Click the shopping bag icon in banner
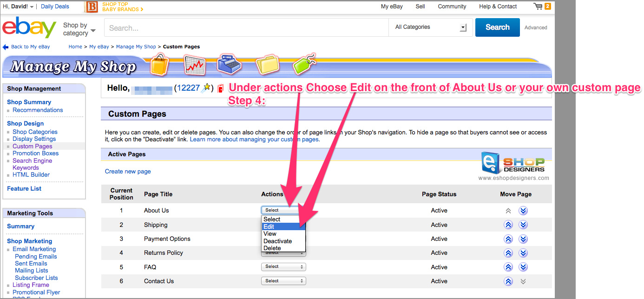644x299 pixels. pos(159,65)
